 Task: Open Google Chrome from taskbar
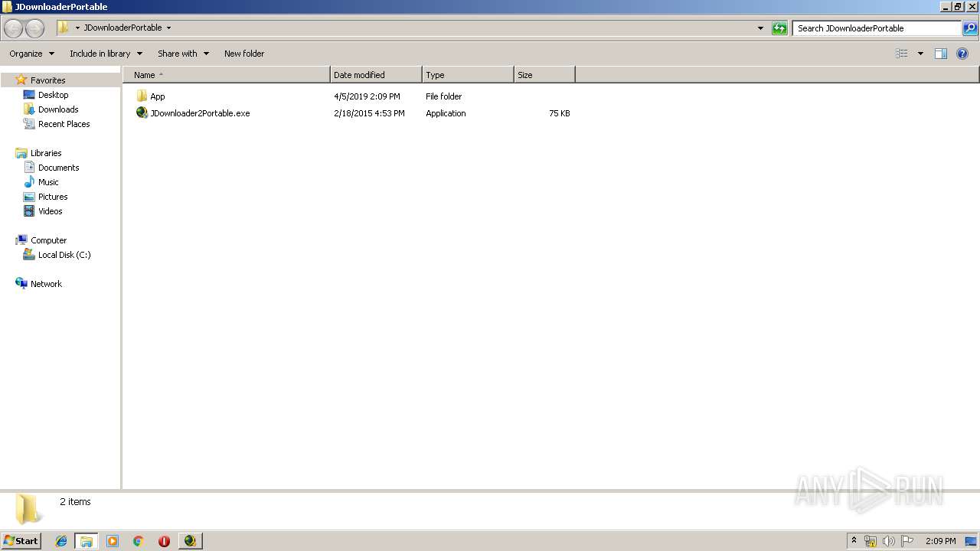tap(139, 541)
